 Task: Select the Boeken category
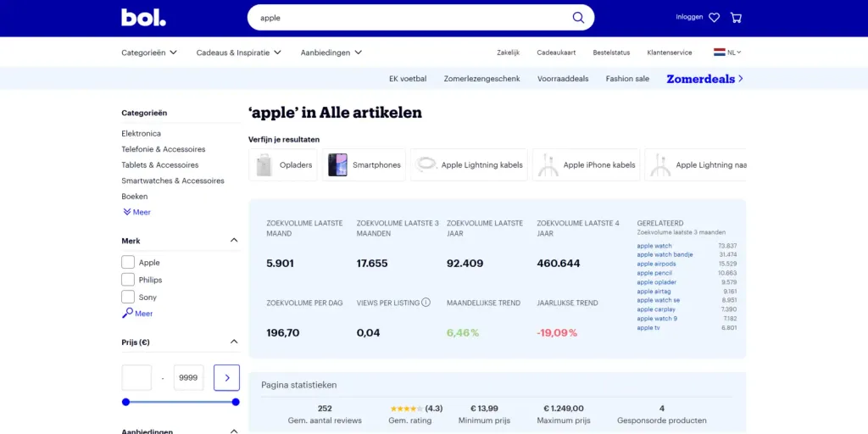[x=135, y=196]
